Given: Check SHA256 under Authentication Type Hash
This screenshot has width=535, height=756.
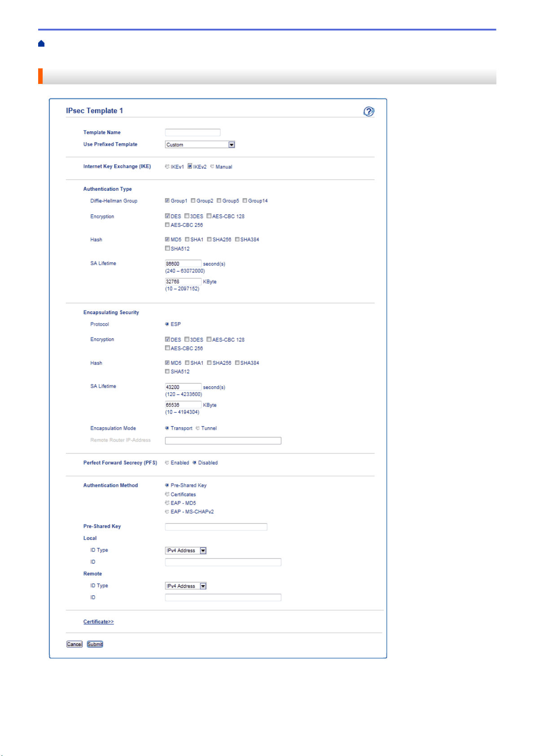Looking at the screenshot, I should point(209,239).
